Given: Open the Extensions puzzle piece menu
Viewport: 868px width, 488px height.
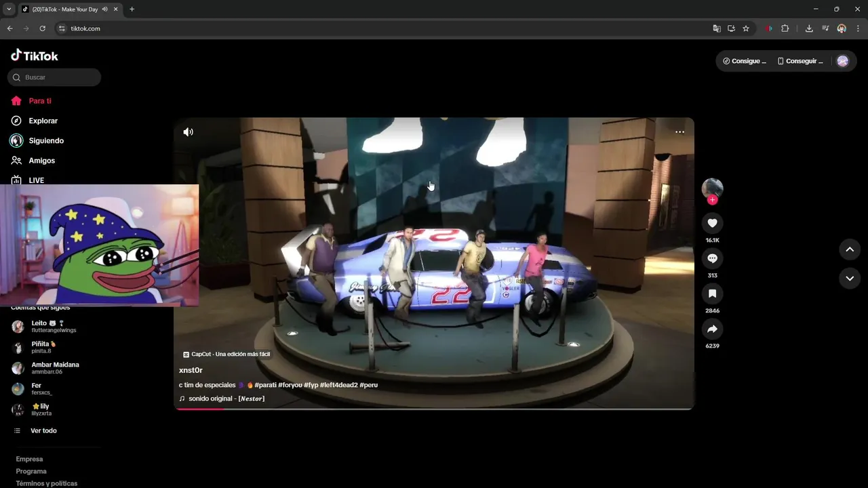Looking at the screenshot, I should (785, 28).
